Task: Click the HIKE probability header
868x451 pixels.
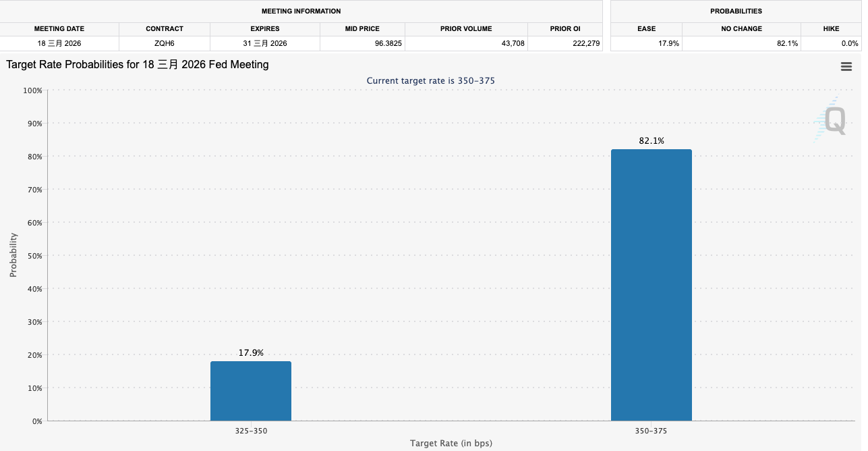Action: (x=831, y=29)
